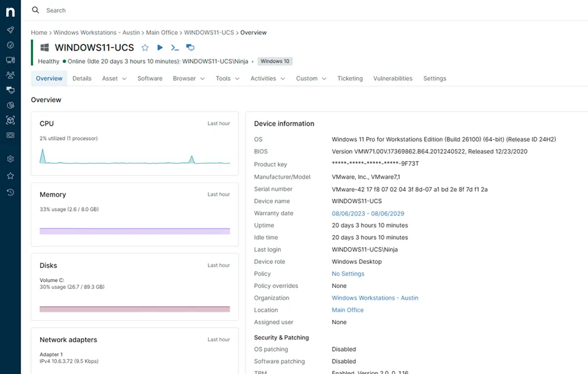Switch to the Software tab

150,78
